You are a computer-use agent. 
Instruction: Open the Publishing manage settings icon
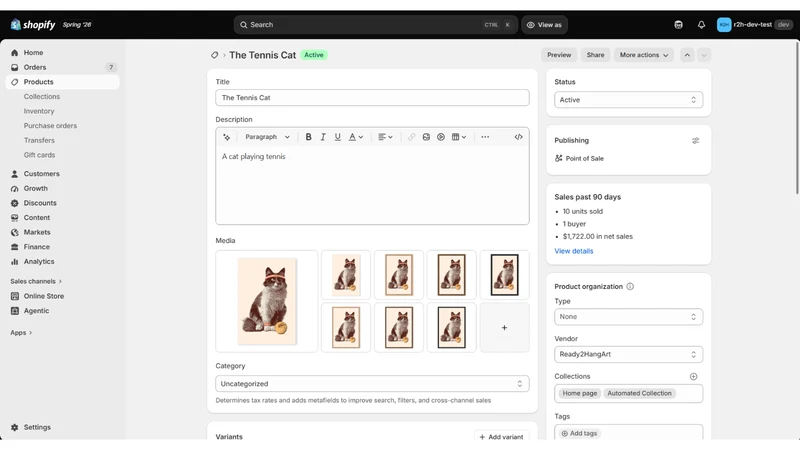pos(695,141)
